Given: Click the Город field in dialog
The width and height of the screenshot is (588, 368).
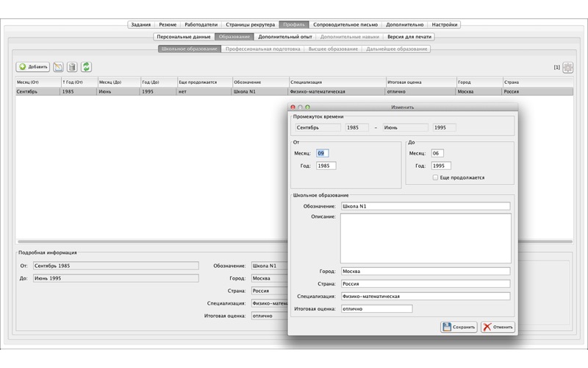Looking at the screenshot, I should 426,271.
